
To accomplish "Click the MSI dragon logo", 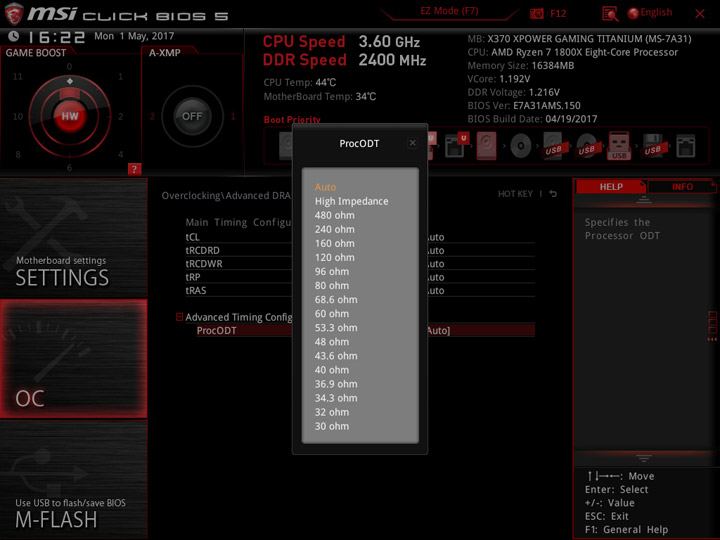I will [x=14, y=13].
